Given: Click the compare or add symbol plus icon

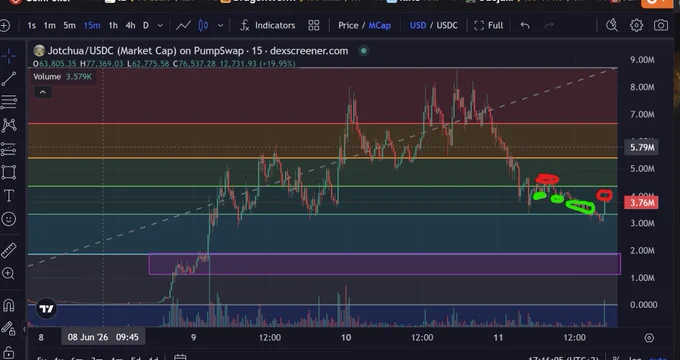Looking at the screenshot, I should pyautogui.click(x=4, y=26).
